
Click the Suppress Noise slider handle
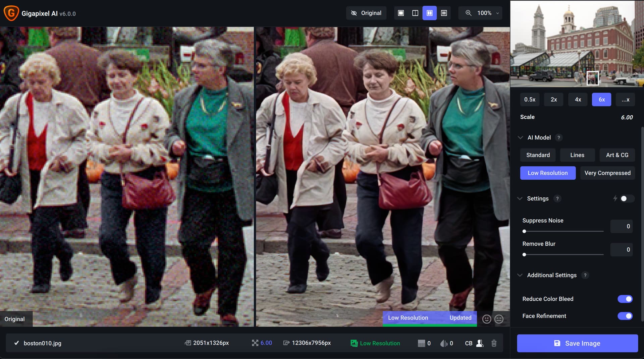point(524,231)
